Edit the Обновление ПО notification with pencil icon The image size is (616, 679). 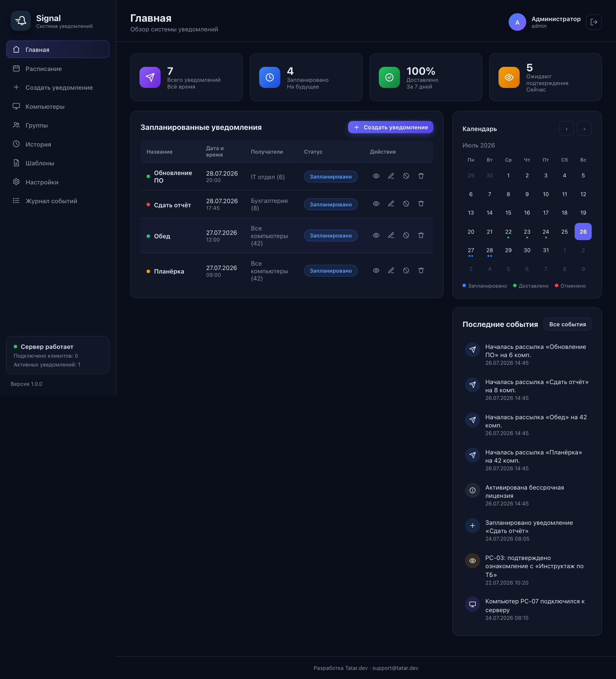pyautogui.click(x=391, y=176)
